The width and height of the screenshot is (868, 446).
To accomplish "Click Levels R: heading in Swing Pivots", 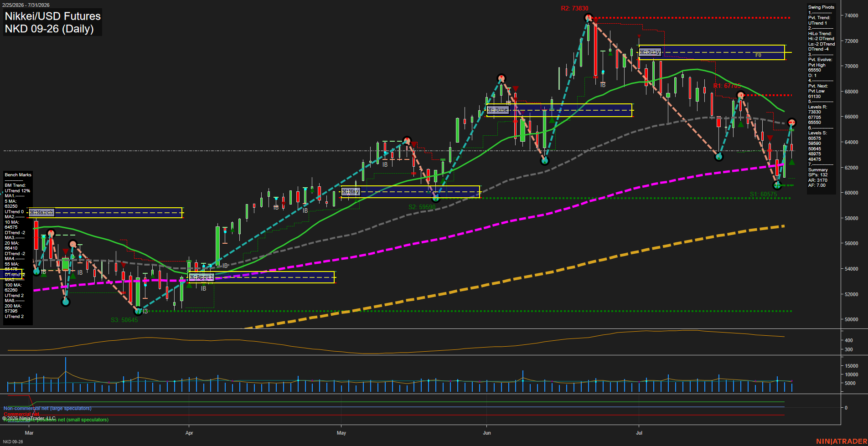I will coord(817,107).
